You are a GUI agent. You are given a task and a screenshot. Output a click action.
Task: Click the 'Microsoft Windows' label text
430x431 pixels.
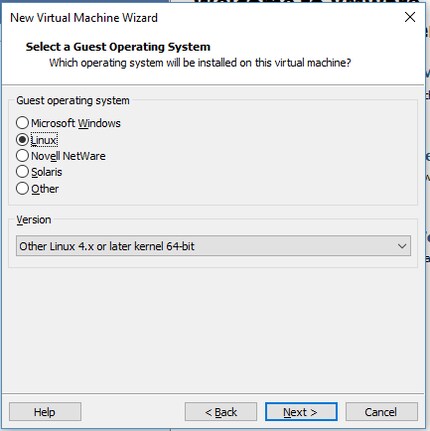coord(76,123)
